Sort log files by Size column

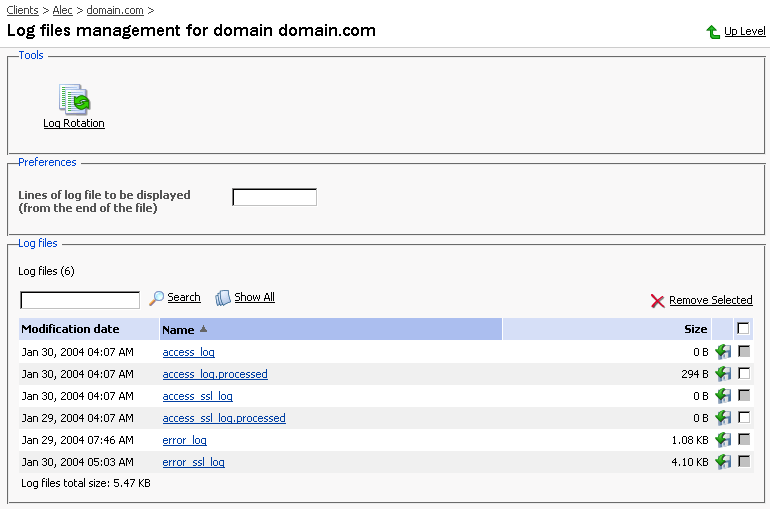coord(695,329)
